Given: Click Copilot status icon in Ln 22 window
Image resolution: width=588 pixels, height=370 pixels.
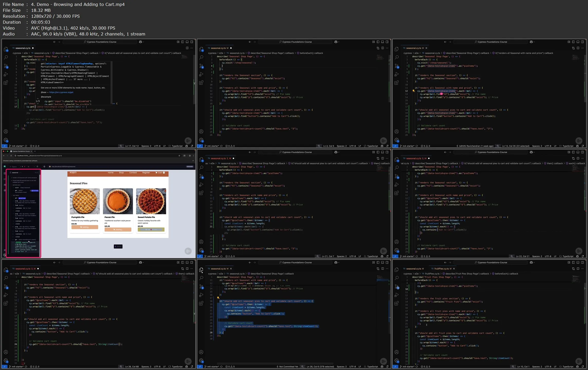Looking at the screenshot, I should click(x=577, y=256).
